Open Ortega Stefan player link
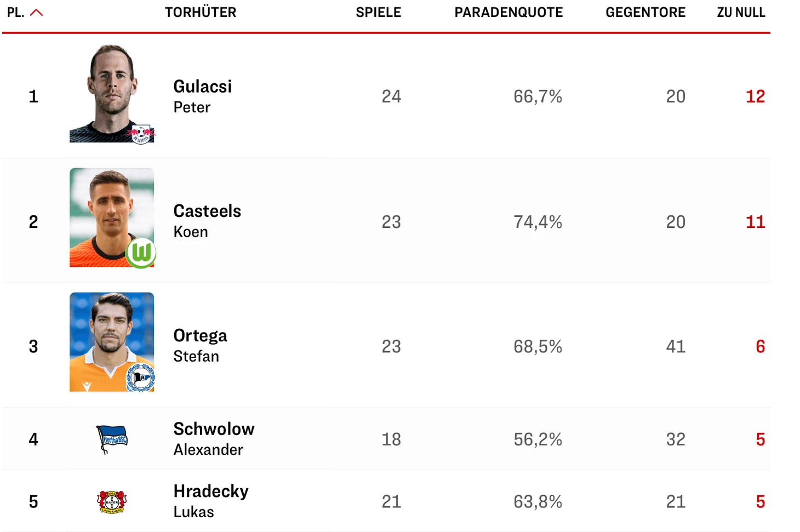The image size is (800, 532). click(x=200, y=345)
